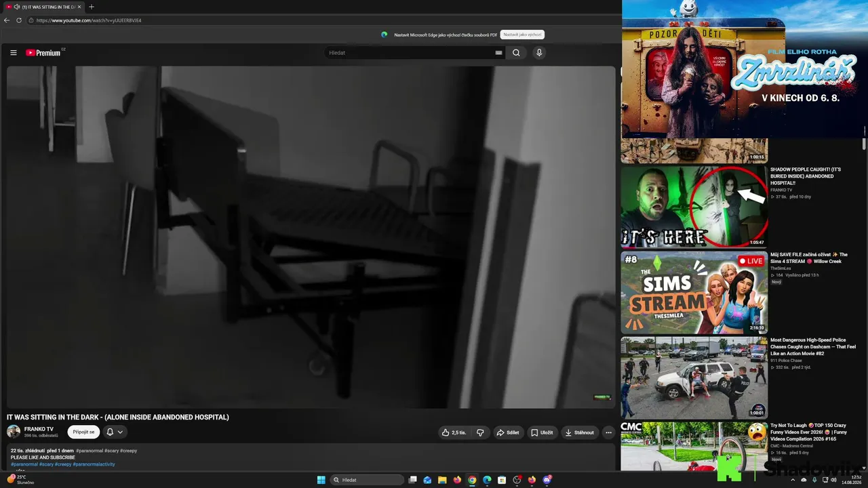Open Microsoft Edge on the taskbar

tap(487, 480)
